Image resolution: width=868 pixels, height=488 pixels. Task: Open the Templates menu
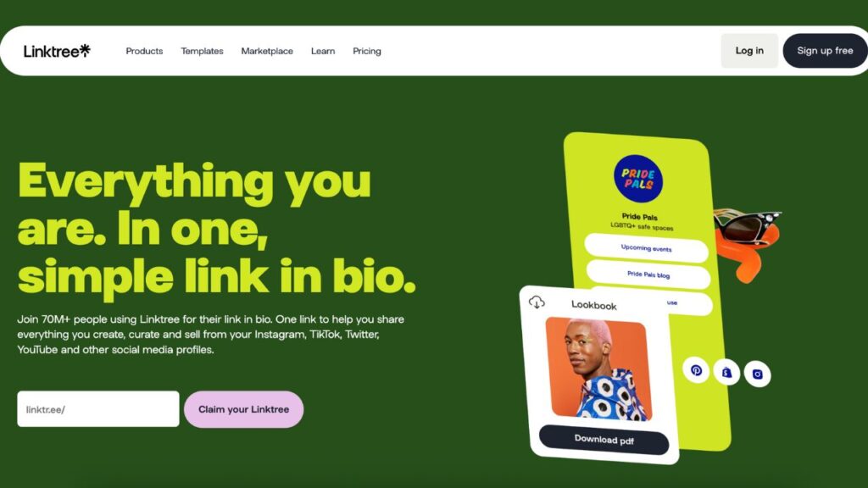(202, 51)
